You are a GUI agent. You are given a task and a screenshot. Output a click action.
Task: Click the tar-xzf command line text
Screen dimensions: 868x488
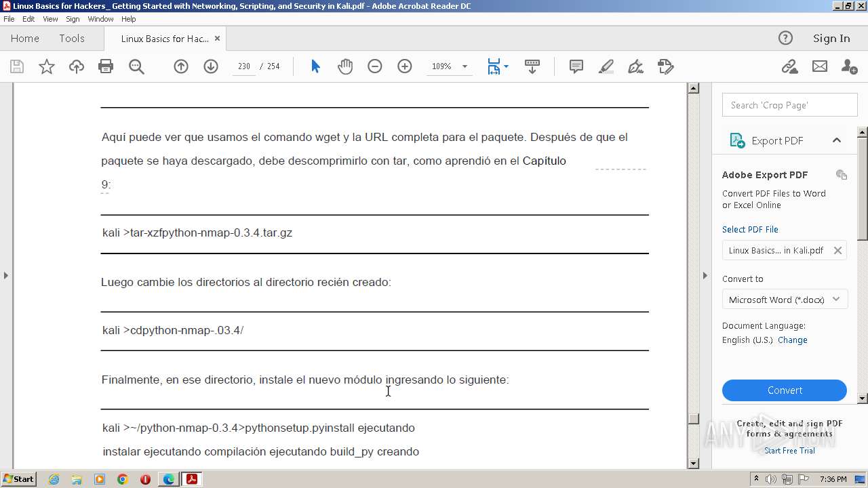coord(197,232)
